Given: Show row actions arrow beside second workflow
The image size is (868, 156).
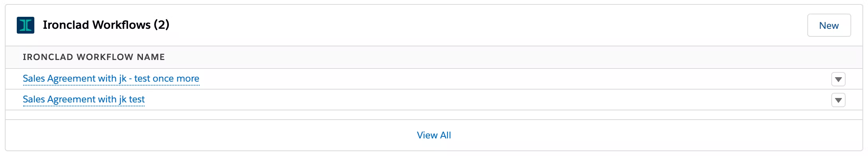Looking at the screenshot, I should pos(838,100).
